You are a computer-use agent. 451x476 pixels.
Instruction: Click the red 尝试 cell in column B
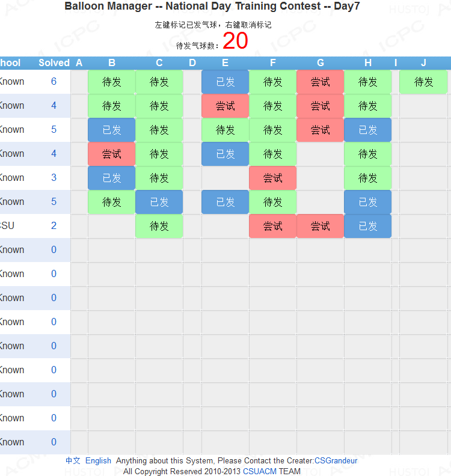click(x=111, y=154)
